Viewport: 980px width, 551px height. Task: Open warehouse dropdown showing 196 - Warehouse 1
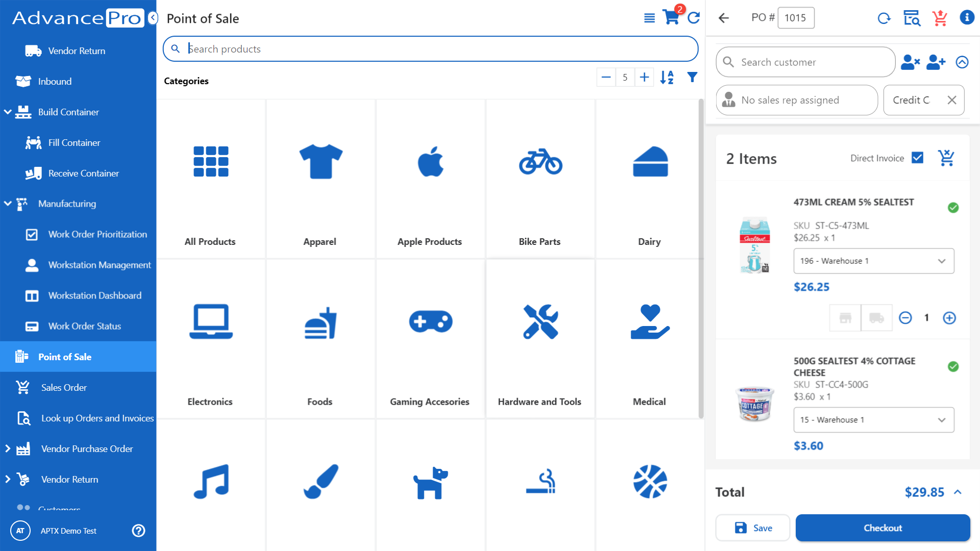pyautogui.click(x=873, y=261)
